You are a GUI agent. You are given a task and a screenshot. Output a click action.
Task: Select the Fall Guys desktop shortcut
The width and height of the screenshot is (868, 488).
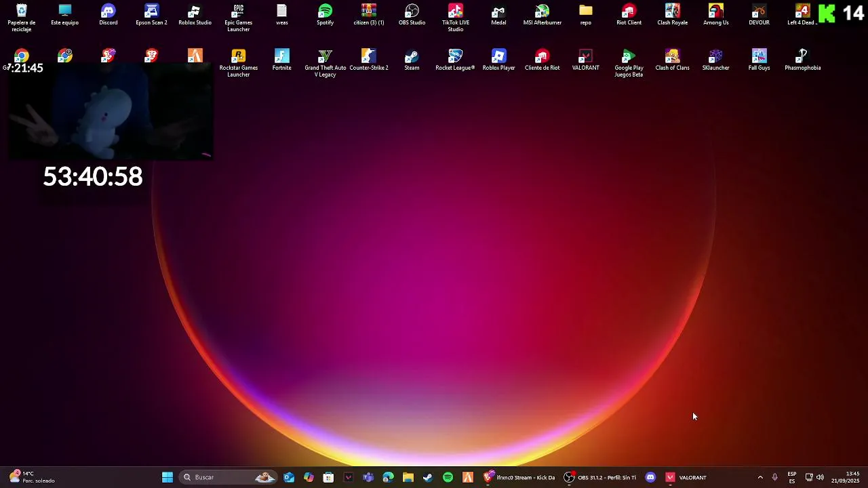[x=759, y=60]
